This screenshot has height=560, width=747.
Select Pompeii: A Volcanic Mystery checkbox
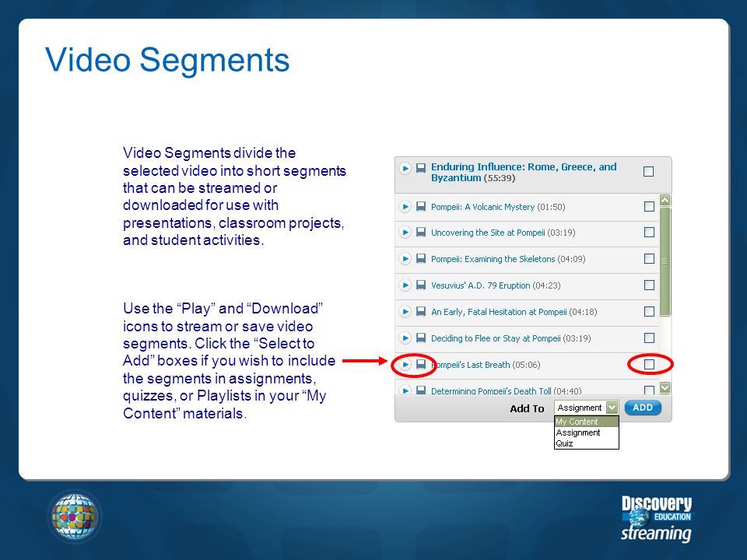pos(649,207)
